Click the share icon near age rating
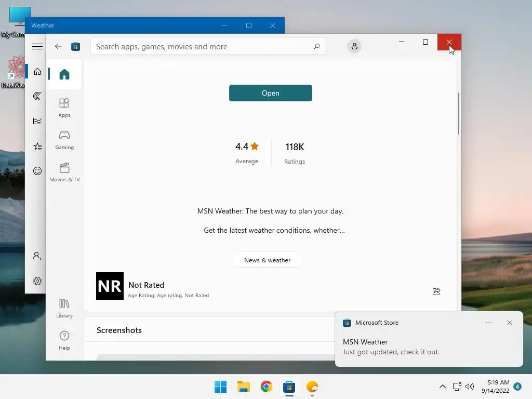The height and width of the screenshot is (399, 532). coord(436,291)
